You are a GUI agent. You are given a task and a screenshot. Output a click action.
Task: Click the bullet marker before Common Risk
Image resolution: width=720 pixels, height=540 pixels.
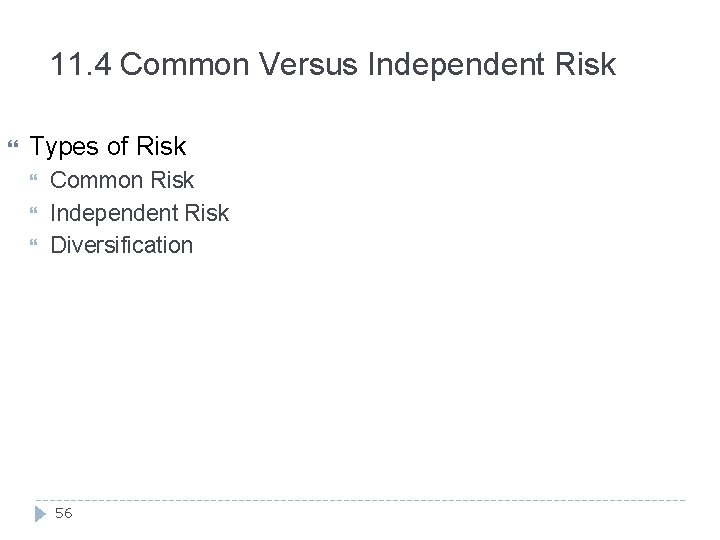pos(37,181)
